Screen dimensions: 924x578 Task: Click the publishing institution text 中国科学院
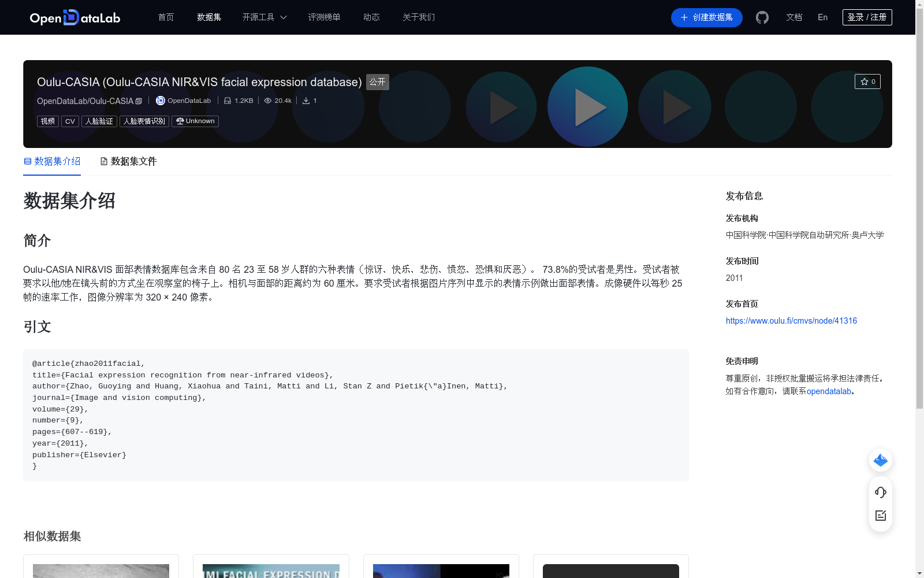[x=804, y=235]
